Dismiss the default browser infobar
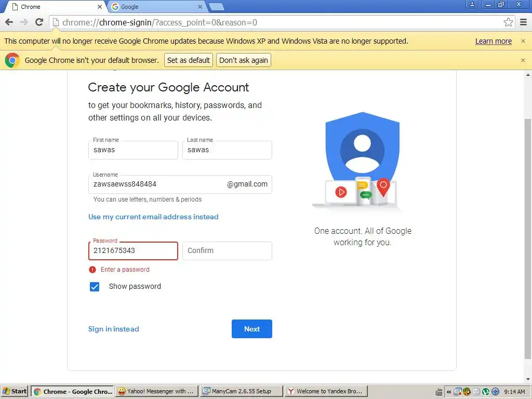 [523, 60]
